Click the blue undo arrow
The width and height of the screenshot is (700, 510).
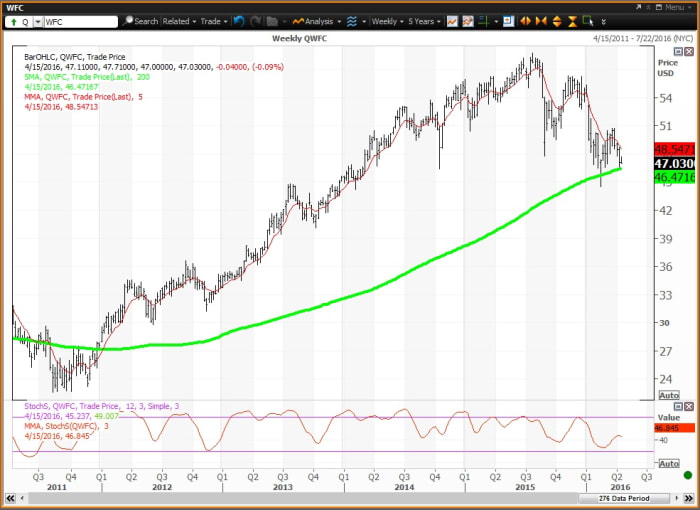click(x=239, y=20)
